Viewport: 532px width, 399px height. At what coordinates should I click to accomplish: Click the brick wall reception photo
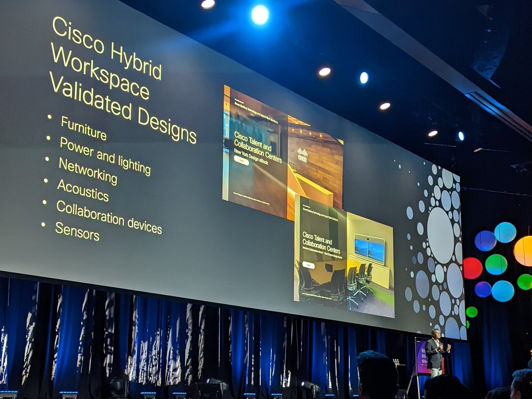click(315, 169)
